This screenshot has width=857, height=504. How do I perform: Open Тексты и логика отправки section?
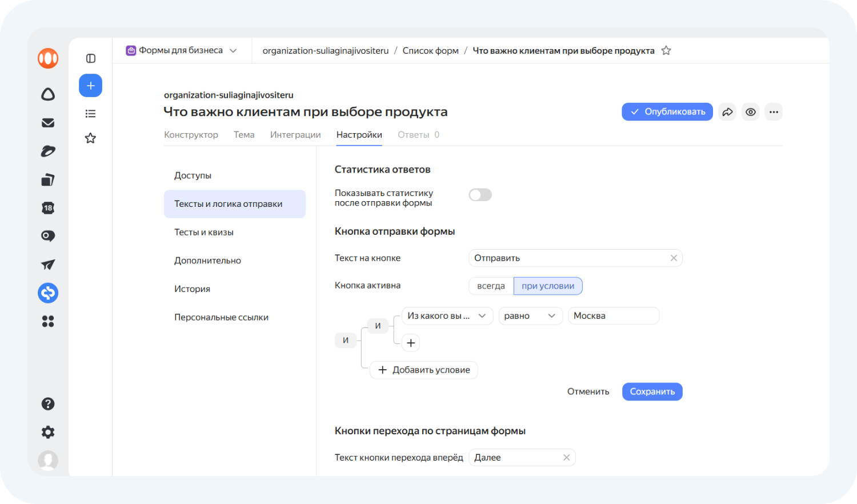235,204
